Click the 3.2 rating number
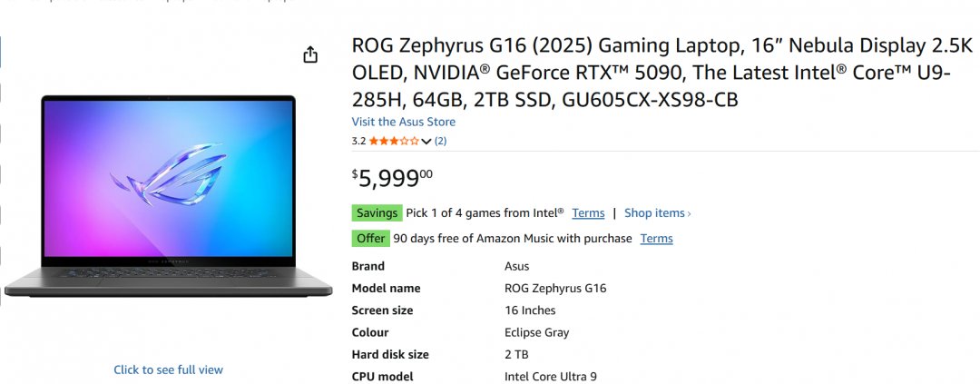This screenshot has height=384, width=980. tap(358, 141)
